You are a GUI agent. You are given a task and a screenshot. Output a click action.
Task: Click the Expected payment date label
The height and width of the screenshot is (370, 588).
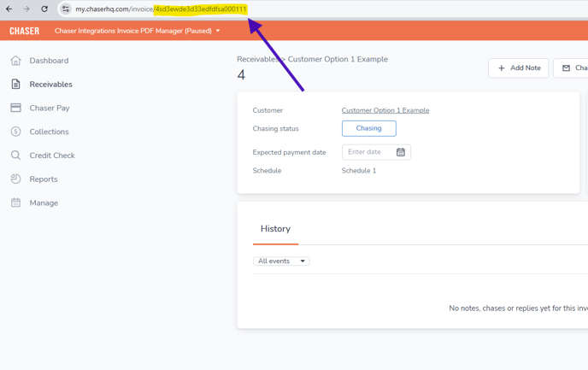tap(289, 152)
